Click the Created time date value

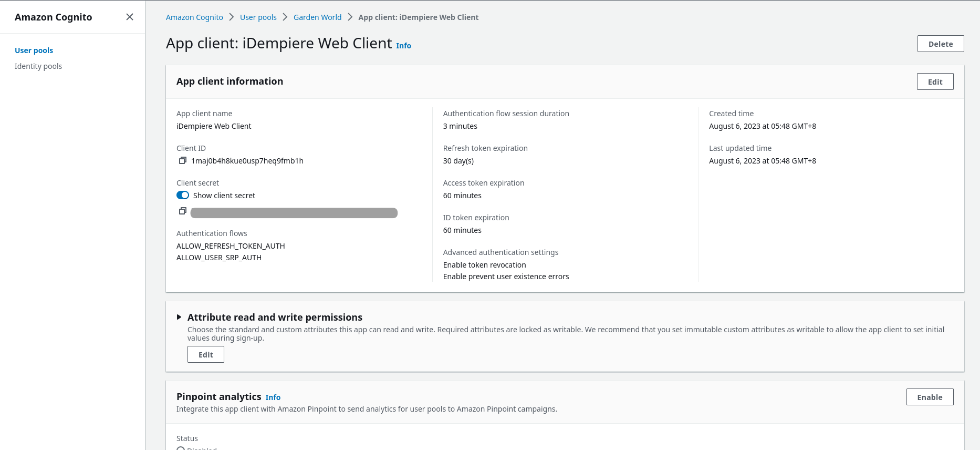763,126
